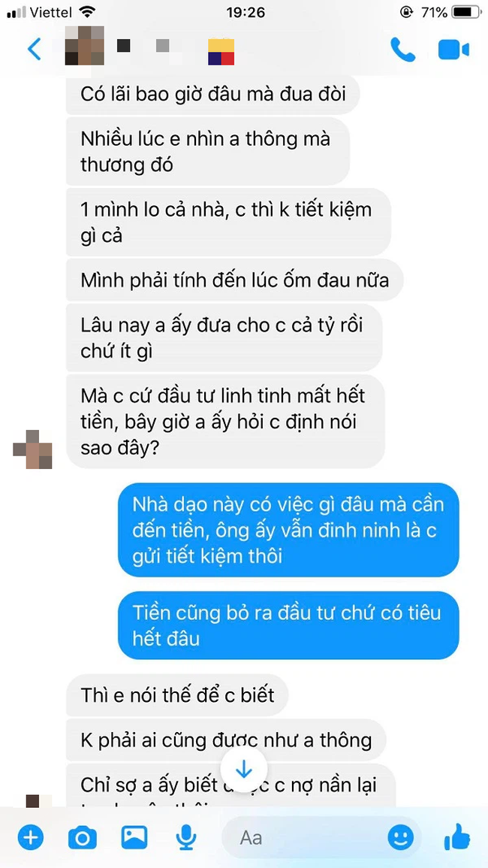Tap the back arrow in header
The height and width of the screenshot is (868, 488).
pos(35,50)
